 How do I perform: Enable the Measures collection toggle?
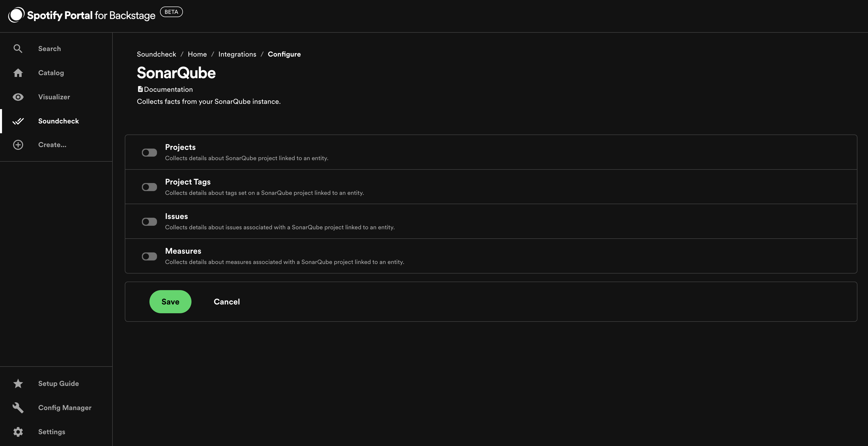149,256
